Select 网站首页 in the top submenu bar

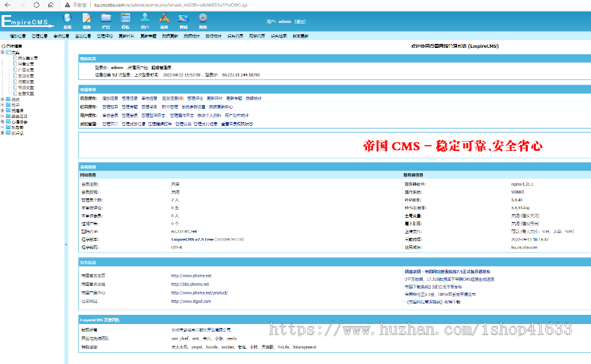click(x=257, y=36)
